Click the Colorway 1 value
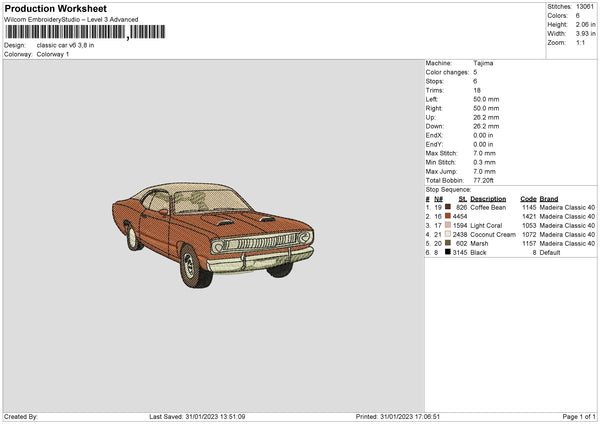The width and height of the screenshot is (600, 424). coord(52,54)
